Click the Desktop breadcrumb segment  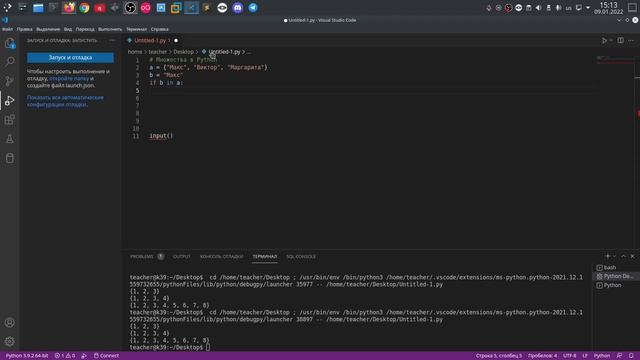(183, 52)
